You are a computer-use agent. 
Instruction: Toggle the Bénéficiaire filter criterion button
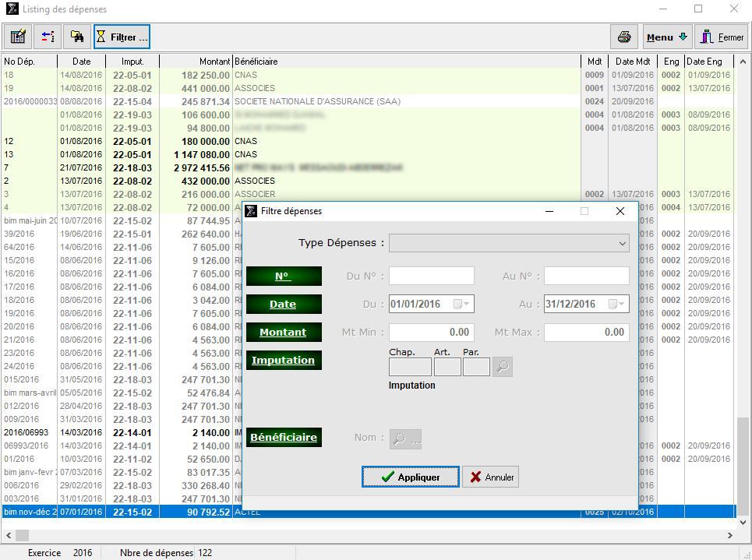click(284, 437)
